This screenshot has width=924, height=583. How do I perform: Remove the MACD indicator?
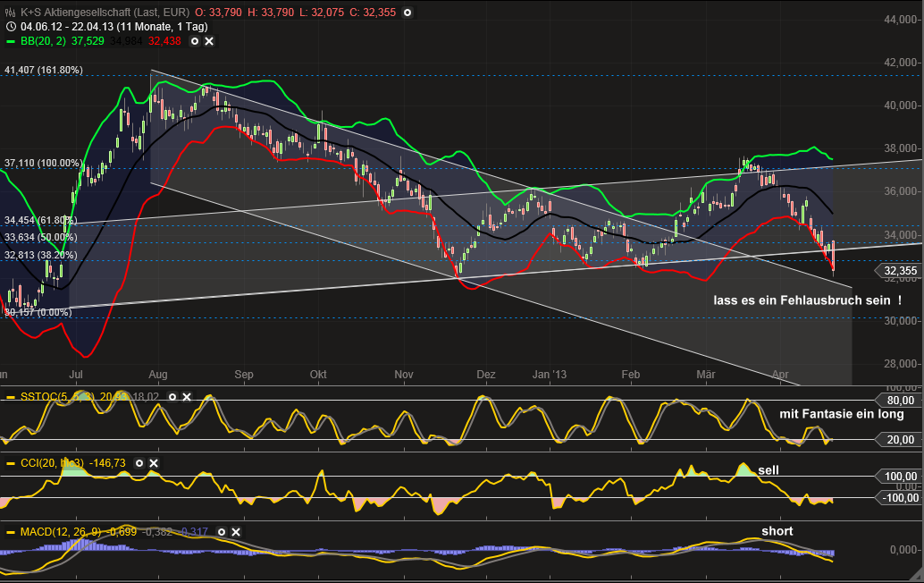pos(236,532)
